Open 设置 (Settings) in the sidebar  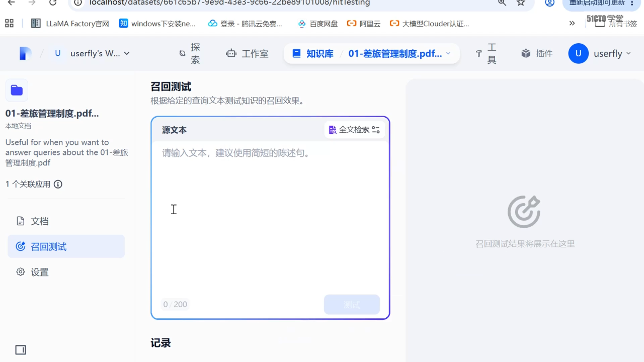pos(66,272)
